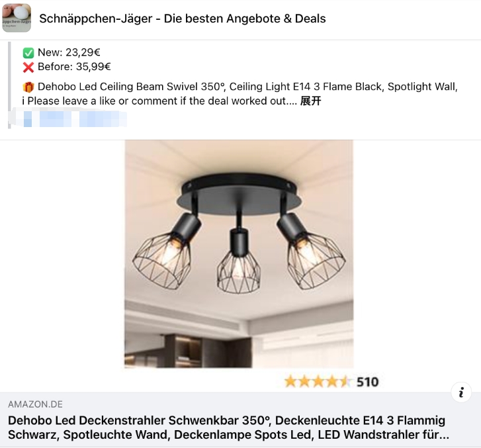Click the left cage lamp shade in image

[x=162, y=261]
